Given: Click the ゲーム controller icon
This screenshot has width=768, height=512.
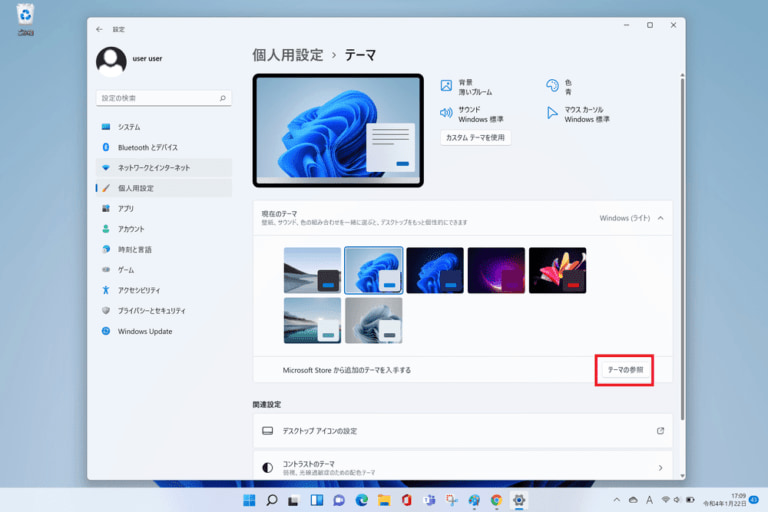Looking at the screenshot, I should pyautogui.click(x=106, y=269).
